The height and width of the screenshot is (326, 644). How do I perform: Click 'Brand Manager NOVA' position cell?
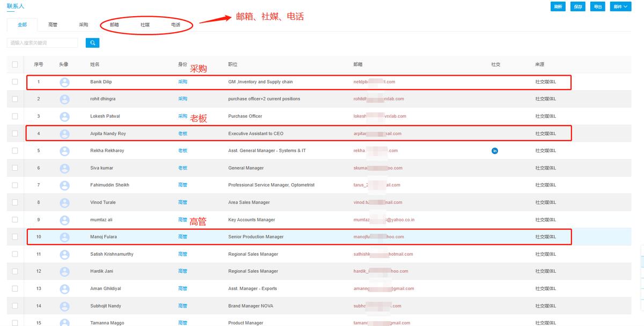click(x=250, y=306)
